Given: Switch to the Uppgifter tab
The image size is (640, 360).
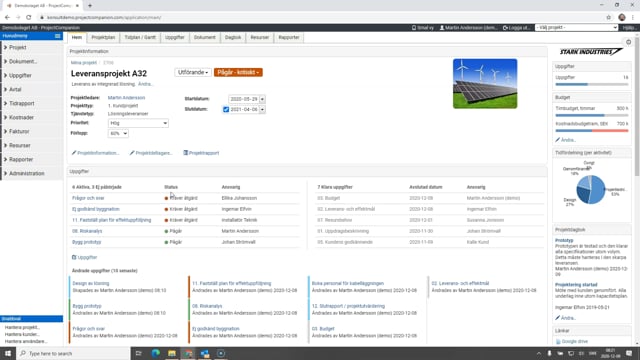Looking at the screenshot, I should (175, 38).
